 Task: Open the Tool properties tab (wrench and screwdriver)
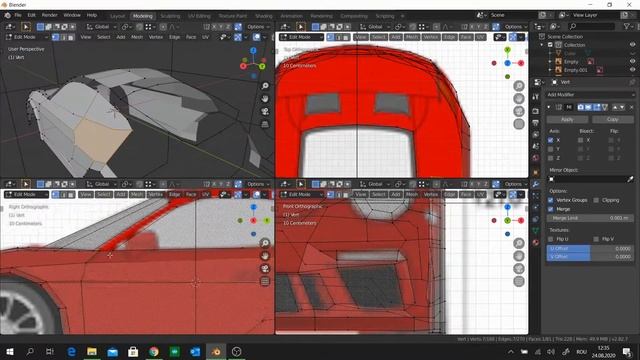[x=536, y=97]
